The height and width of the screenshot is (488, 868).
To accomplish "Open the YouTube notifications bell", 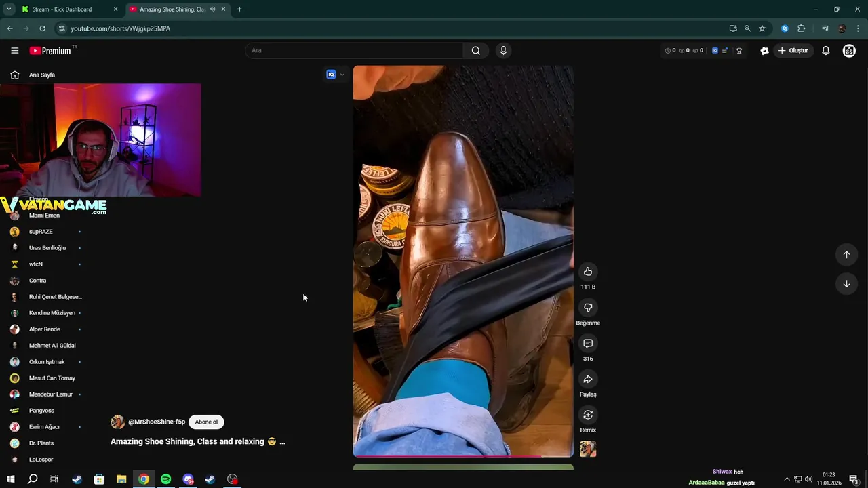I will coord(825,51).
